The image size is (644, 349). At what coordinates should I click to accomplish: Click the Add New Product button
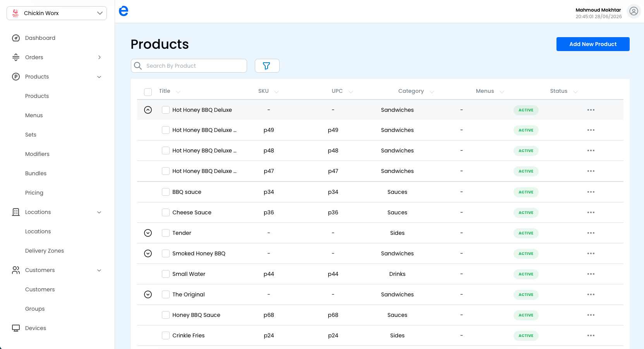tap(593, 44)
